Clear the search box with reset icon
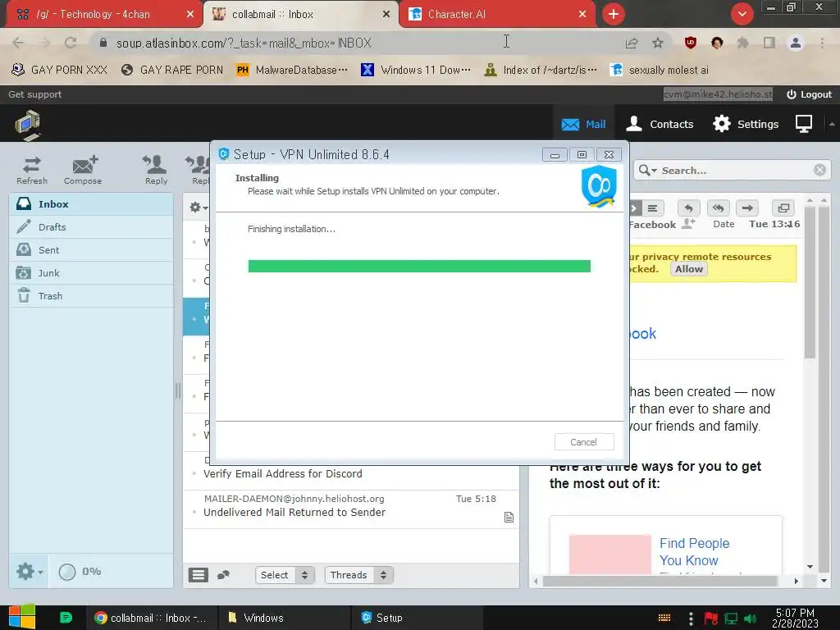Image resolution: width=840 pixels, height=630 pixels. click(x=819, y=171)
